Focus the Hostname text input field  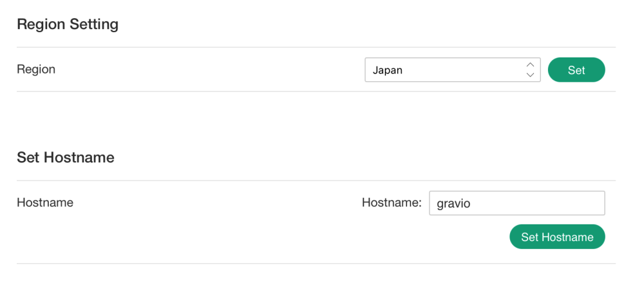(516, 203)
